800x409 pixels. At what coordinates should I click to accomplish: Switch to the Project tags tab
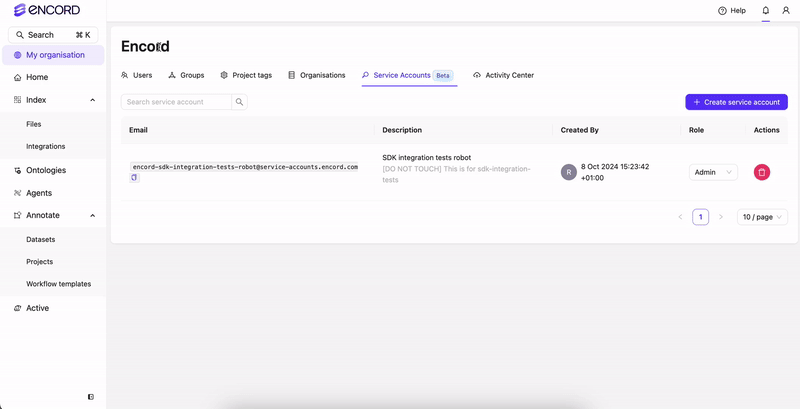(246, 75)
